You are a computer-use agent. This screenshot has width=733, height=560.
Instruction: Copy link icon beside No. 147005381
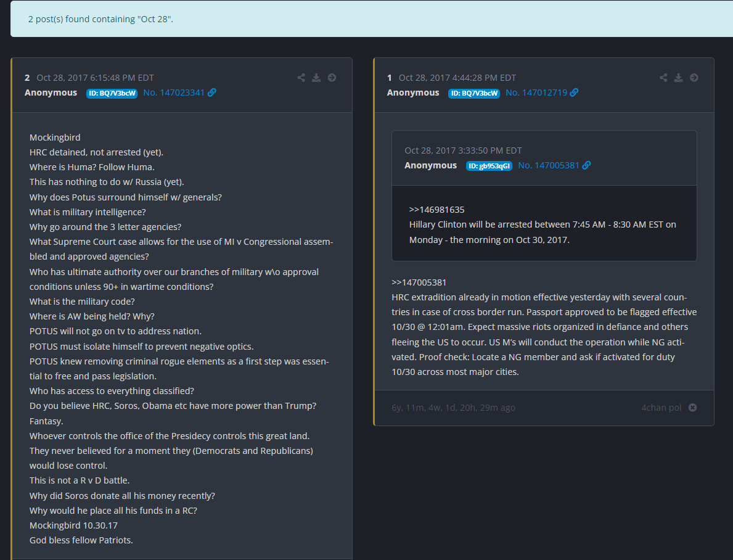tap(587, 165)
